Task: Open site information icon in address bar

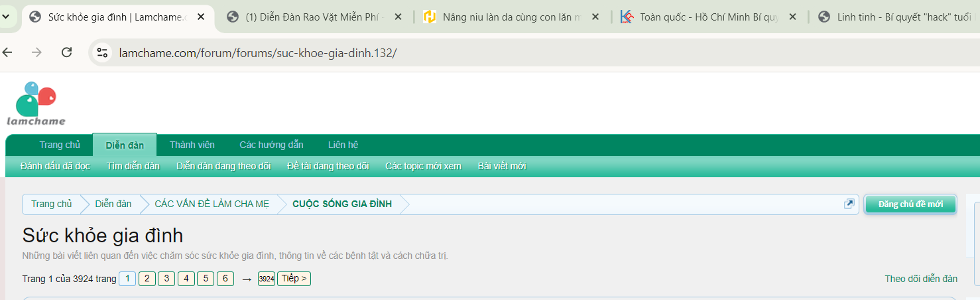Action: [x=101, y=52]
